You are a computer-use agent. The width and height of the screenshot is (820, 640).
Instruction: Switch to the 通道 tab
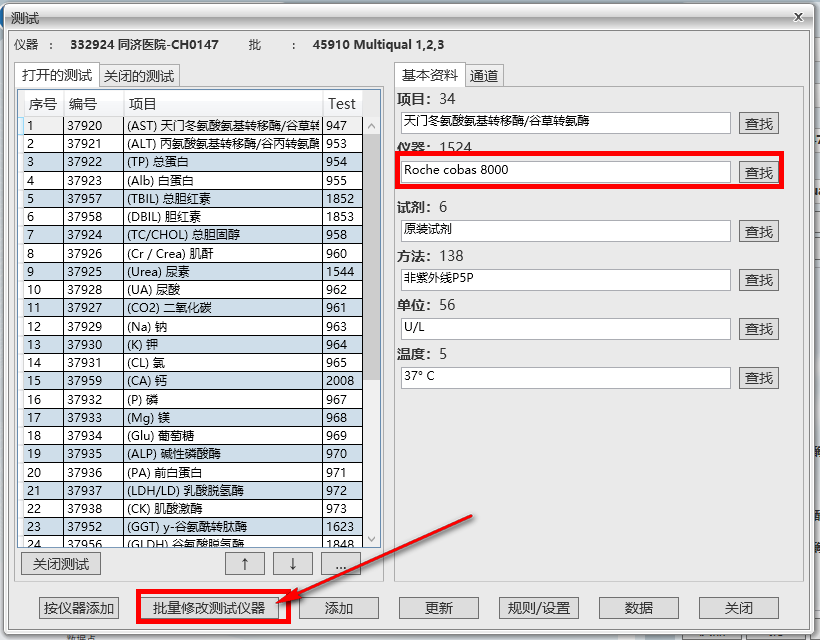click(486, 74)
